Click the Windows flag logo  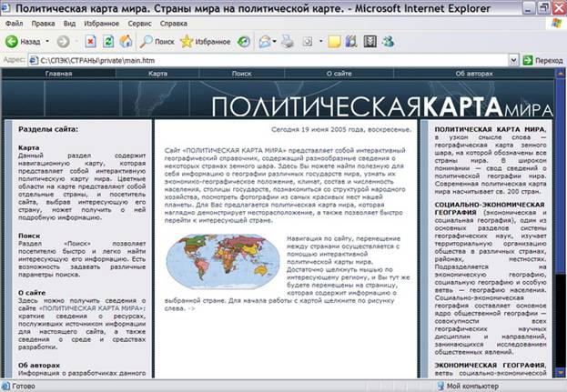click(557, 23)
